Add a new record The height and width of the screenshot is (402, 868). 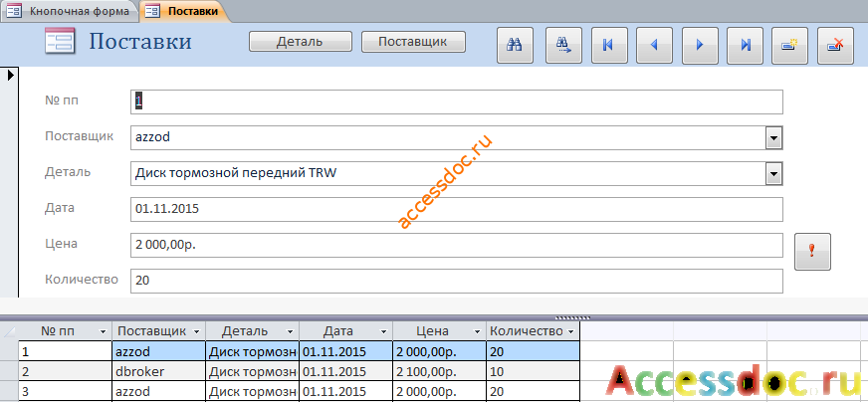click(x=790, y=46)
